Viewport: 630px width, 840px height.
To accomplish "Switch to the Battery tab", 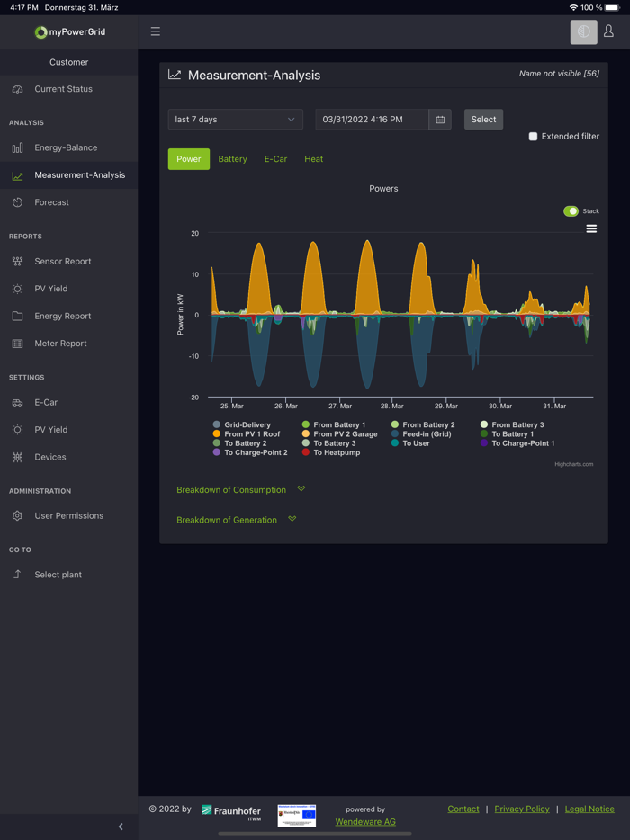I will pos(233,159).
